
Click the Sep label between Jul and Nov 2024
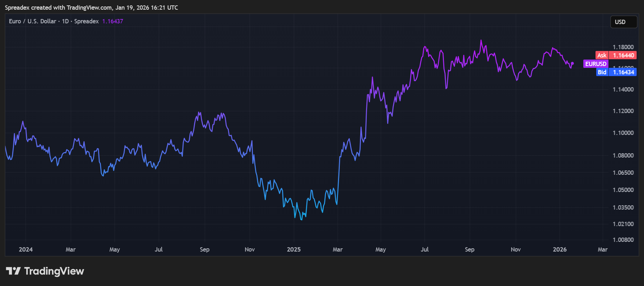(205, 249)
